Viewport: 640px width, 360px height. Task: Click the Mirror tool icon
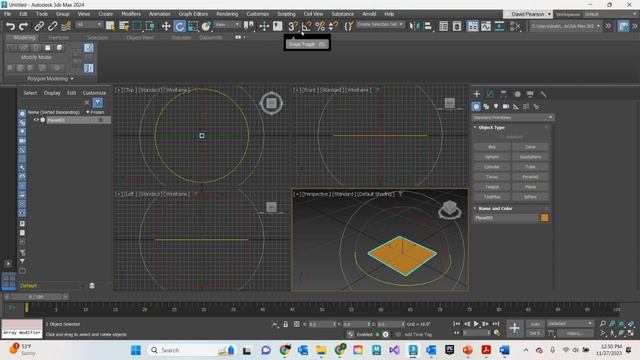[414, 26]
